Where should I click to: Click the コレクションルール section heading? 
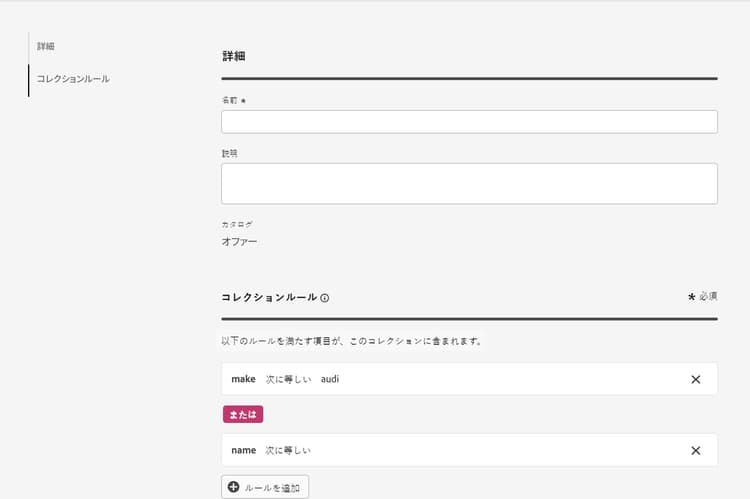pos(269,297)
